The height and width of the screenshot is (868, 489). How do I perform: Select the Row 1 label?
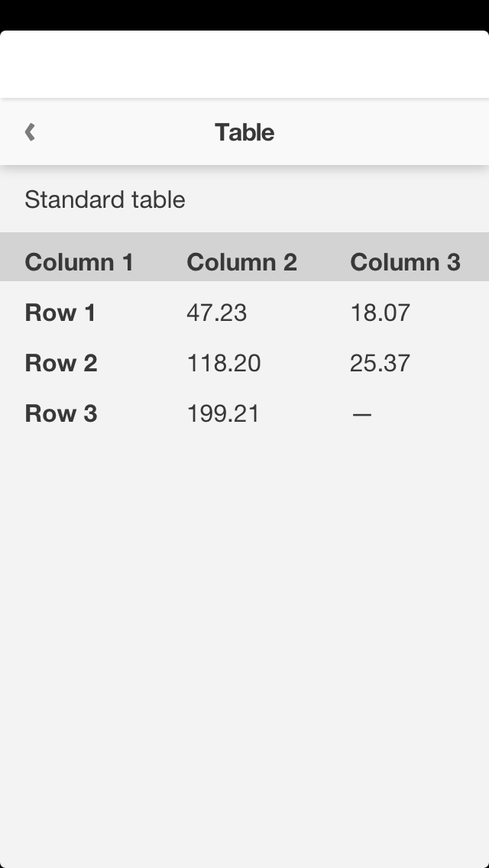(60, 313)
